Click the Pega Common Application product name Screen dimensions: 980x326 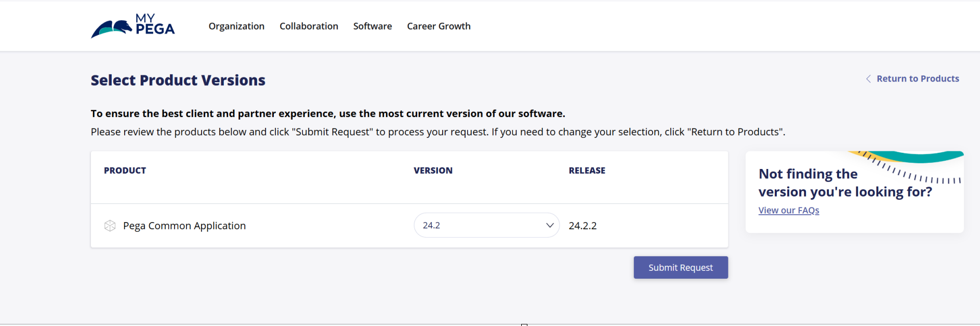[184, 226]
